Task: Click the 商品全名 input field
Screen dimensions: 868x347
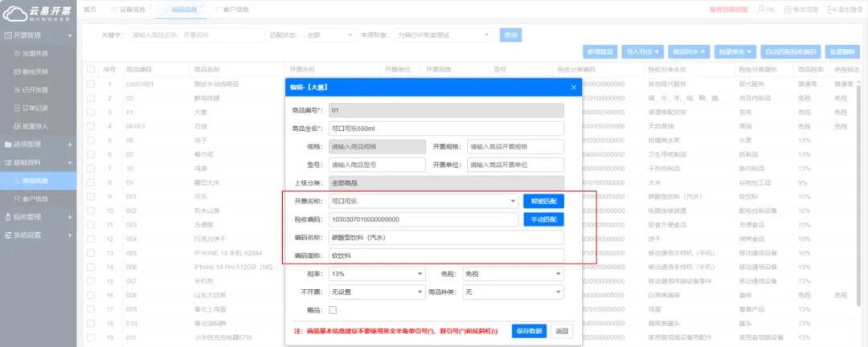Action: (x=446, y=129)
